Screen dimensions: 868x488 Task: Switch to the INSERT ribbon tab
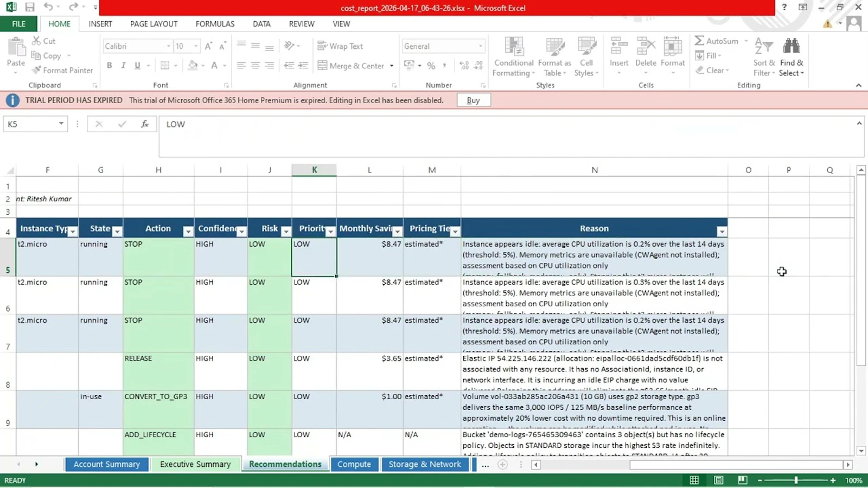100,24
